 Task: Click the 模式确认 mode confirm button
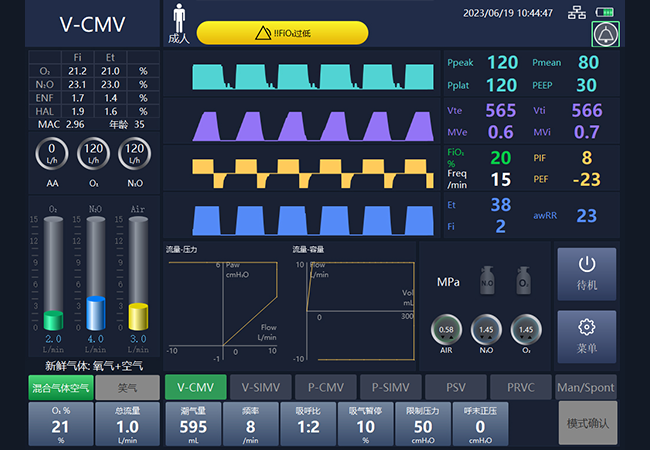click(x=587, y=424)
